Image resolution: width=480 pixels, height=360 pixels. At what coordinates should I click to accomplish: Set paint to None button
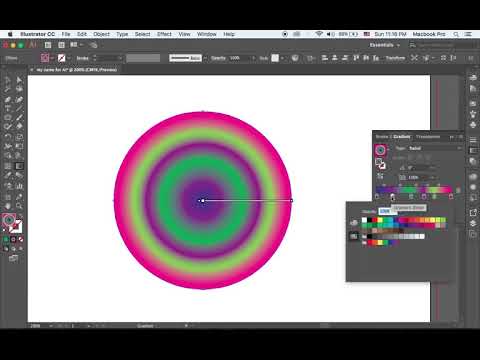[21, 239]
